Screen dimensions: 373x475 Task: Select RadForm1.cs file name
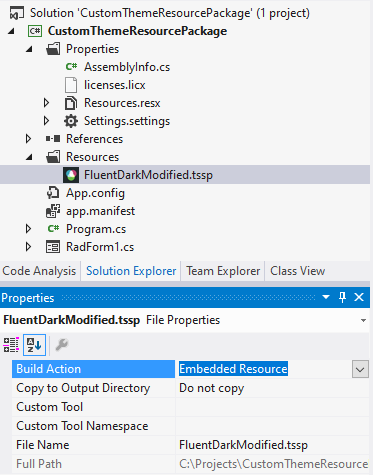(100, 247)
